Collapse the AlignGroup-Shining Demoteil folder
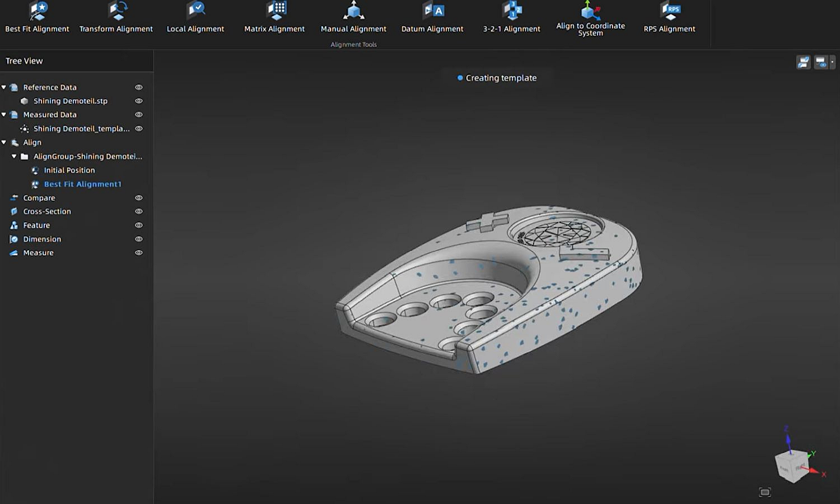 click(15, 156)
